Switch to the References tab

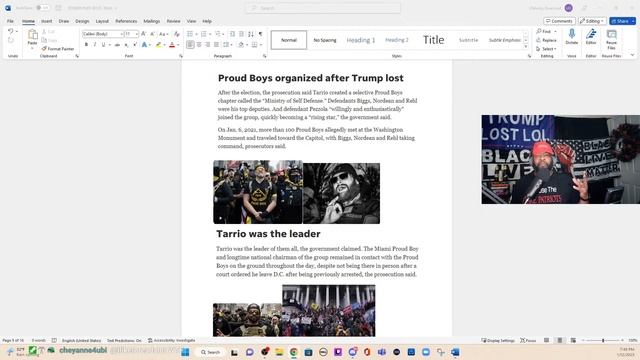tap(126, 21)
